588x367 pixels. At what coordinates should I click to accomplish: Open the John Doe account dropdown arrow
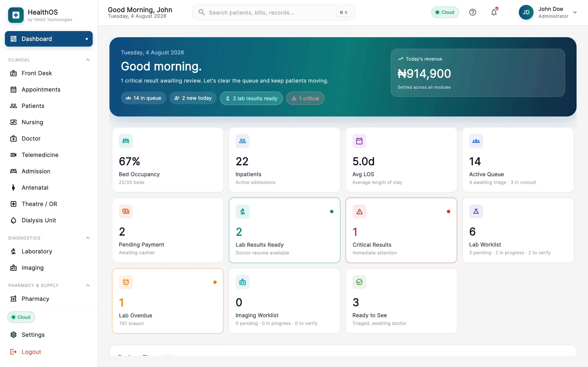tap(575, 12)
